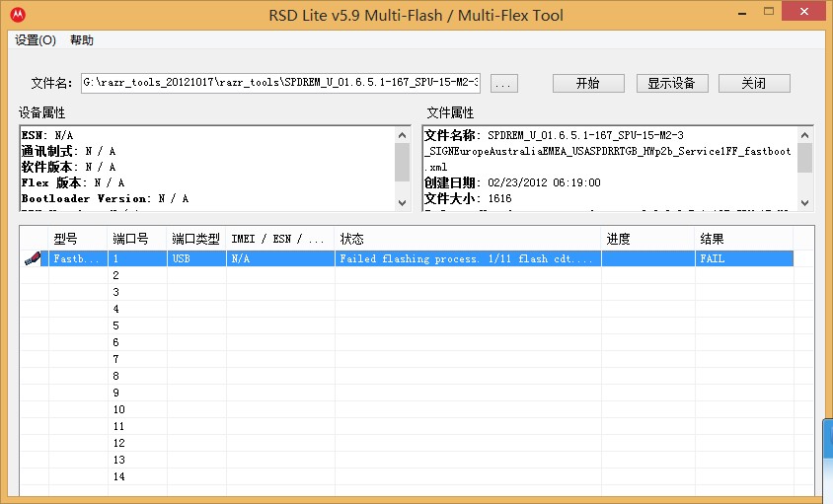This screenshot has width=833, height=504.
Task: Click the FAIL result cell
Action: point(744,258)
